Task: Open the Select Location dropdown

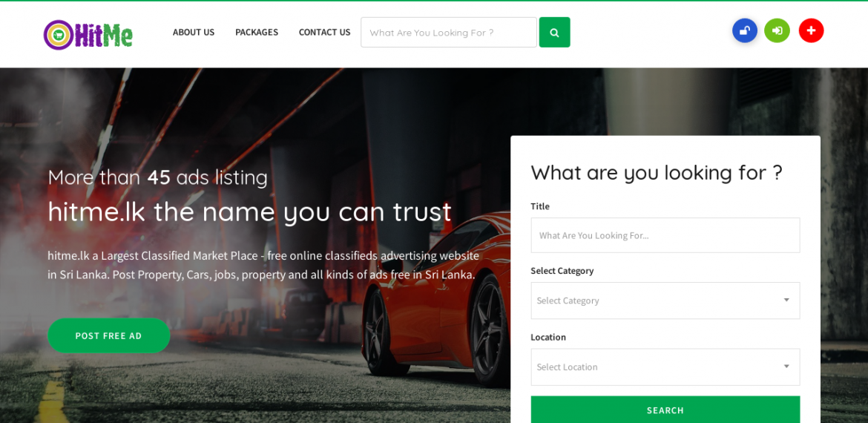Action: click(x=665, y=367)
